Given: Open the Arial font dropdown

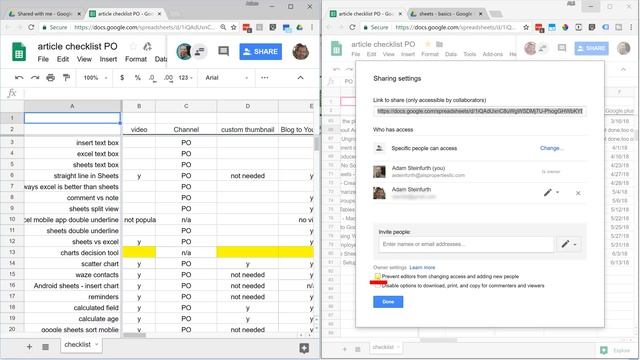Looking at the screenshot, I should (226, 78).
